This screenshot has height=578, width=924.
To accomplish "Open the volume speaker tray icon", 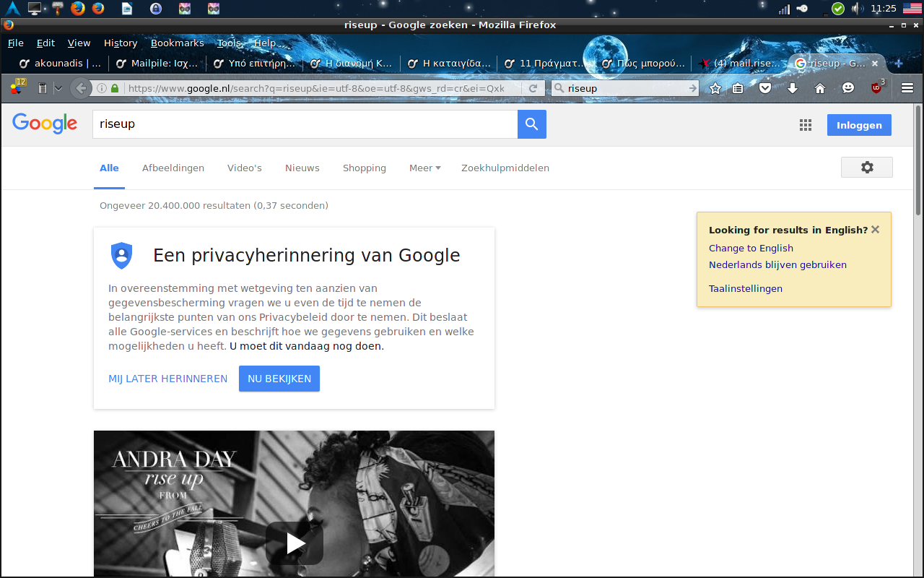I will click(857, 9).
